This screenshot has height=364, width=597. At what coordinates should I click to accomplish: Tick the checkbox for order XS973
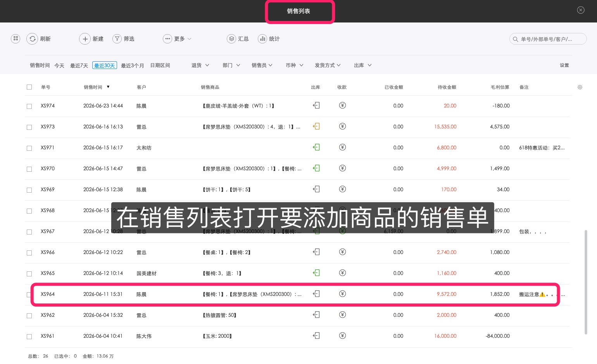coord(29,127)
